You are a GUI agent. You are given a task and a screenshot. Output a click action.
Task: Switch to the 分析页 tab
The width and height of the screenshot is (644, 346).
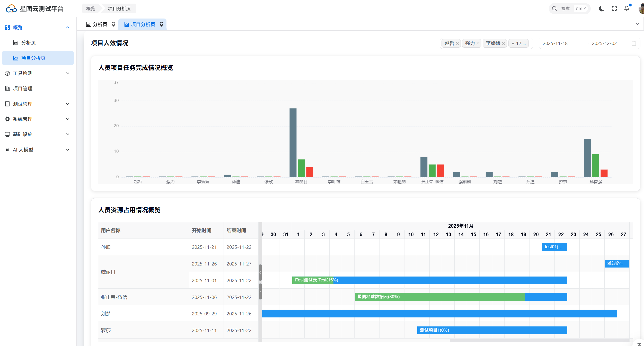(100, 24)
